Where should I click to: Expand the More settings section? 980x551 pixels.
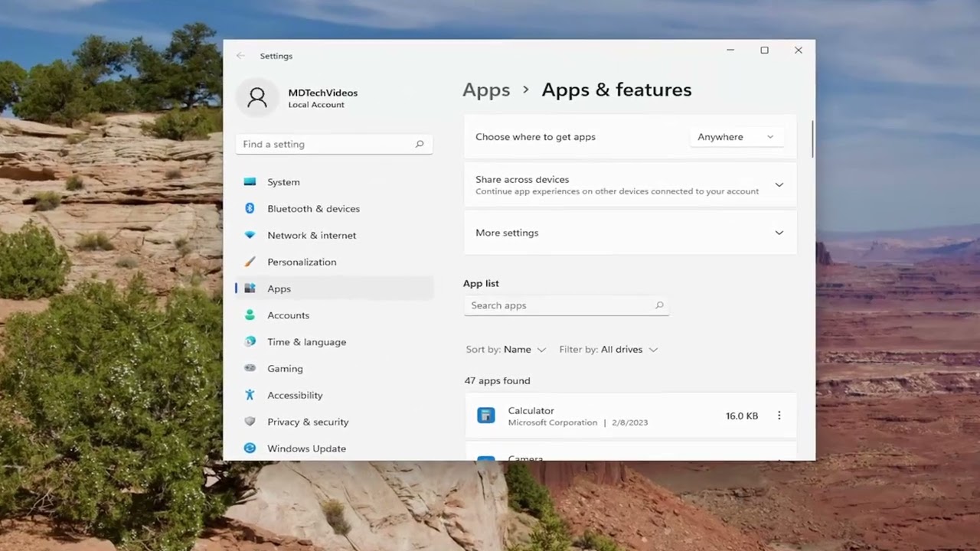click(x=779, y=233)
